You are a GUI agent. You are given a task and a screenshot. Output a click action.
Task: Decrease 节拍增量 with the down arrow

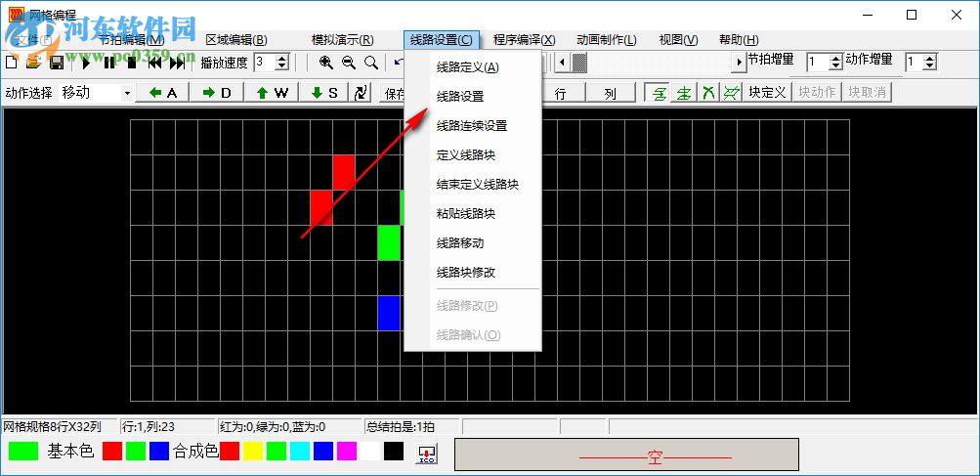[x=836, y=65]
